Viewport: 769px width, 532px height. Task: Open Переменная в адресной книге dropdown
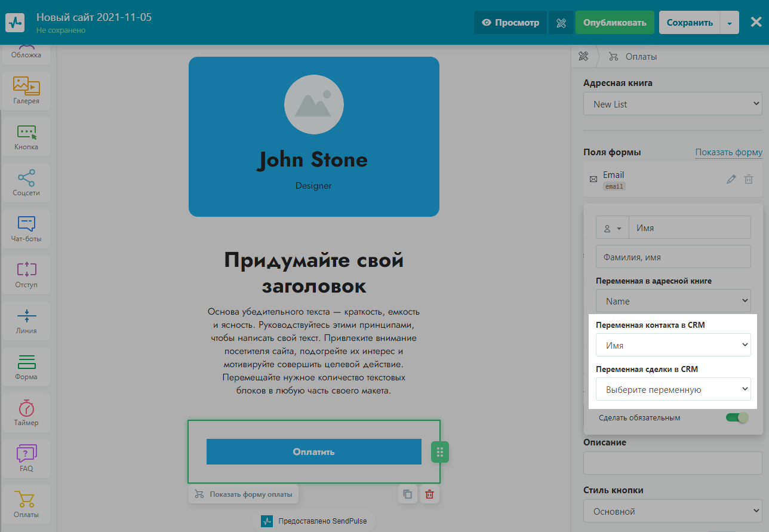[x=673, y=301]
